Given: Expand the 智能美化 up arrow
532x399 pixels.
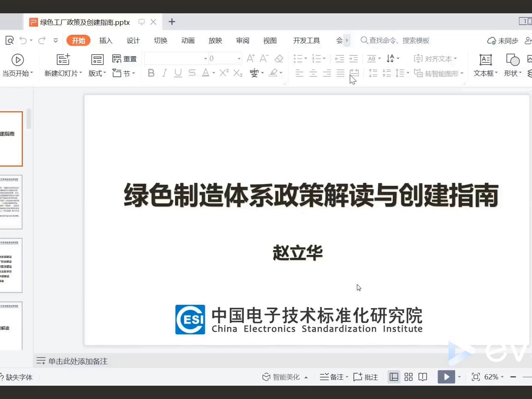Looking at the screenshot, I should [x=306, y=377].
